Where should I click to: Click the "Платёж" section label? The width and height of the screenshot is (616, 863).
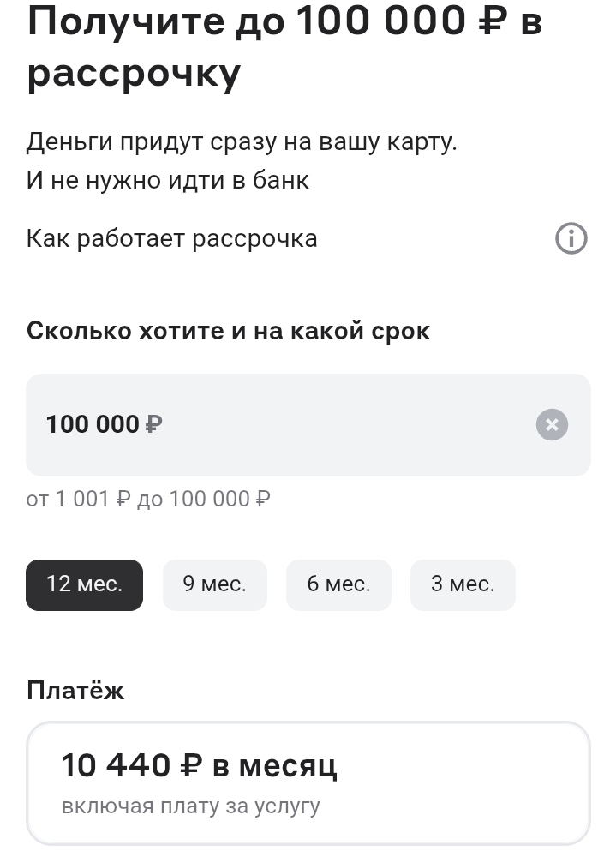point(75,690)
